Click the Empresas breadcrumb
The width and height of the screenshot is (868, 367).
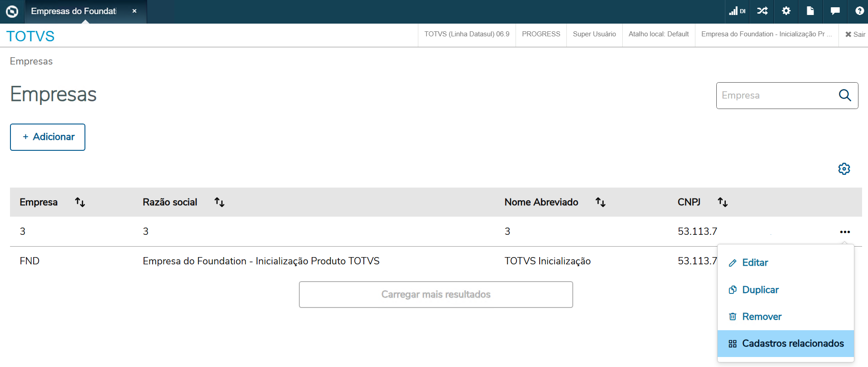pos(31,61)
